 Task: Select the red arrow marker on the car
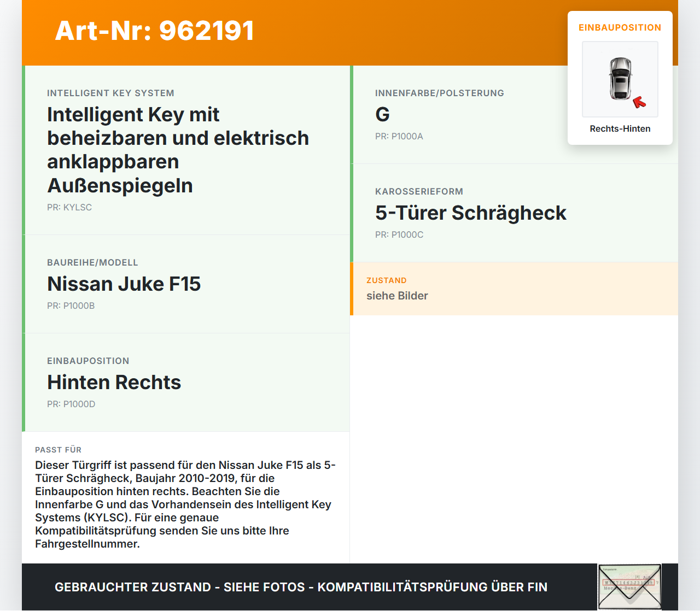tap(639, 101)
